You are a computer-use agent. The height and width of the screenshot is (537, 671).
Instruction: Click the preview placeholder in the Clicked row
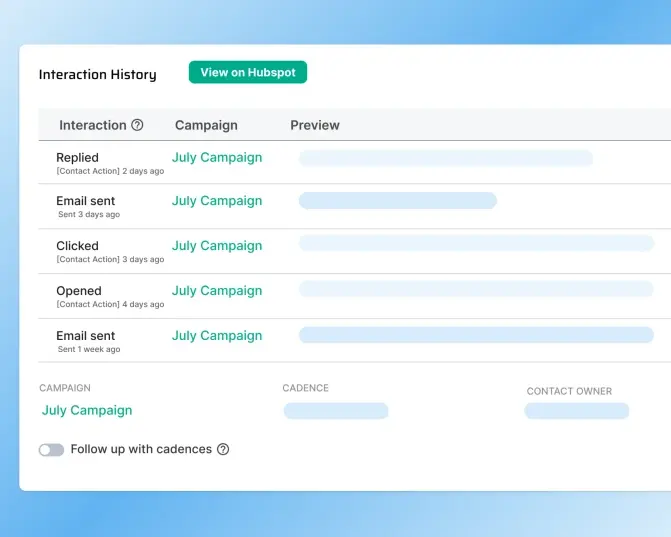click(x=476, y=243)
